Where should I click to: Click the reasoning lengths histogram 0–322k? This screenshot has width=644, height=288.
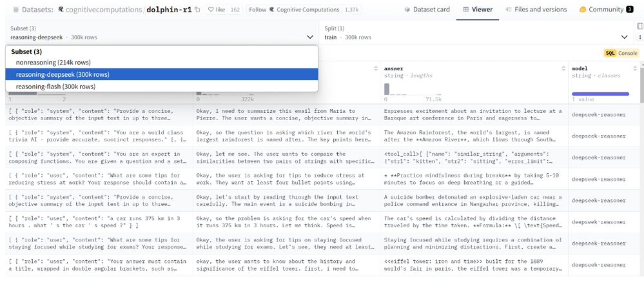225,97
